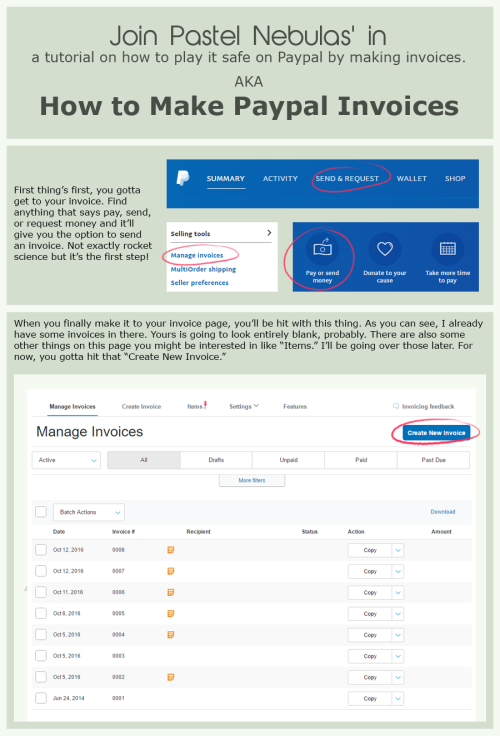Image resolution: width=500 pixels, height=736 pixels.
Task: Select the checkbox for invoice 0004
Action: tap(41, 634)
